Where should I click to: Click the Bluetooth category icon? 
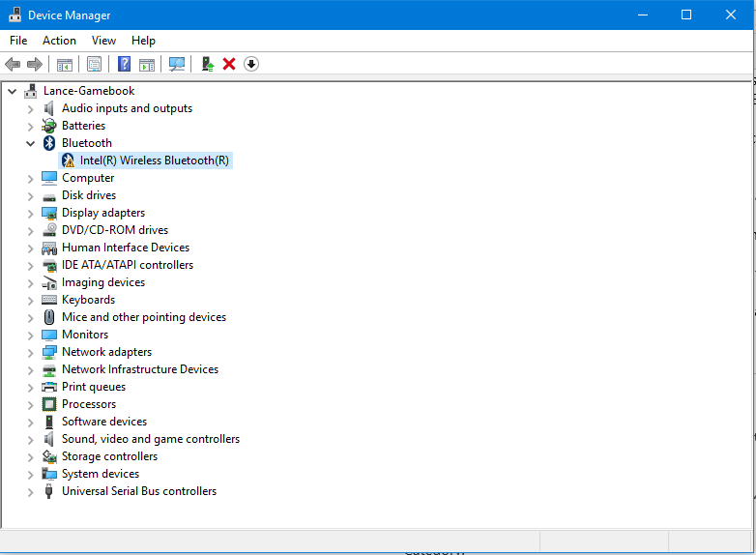(x=49, y=143)
